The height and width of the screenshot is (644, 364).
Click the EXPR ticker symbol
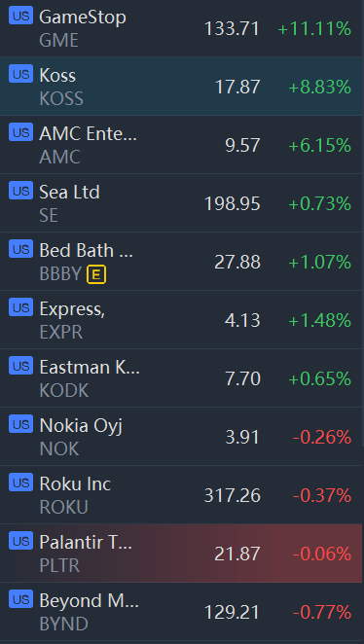tap(60, 333)
